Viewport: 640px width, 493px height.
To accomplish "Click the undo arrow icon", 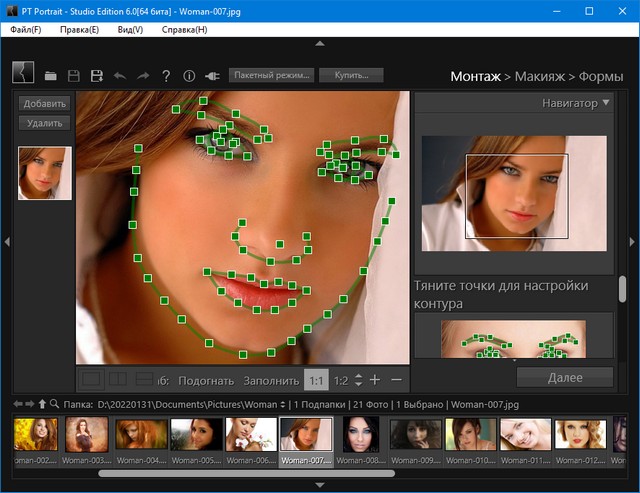I will [x=120, y=76].
